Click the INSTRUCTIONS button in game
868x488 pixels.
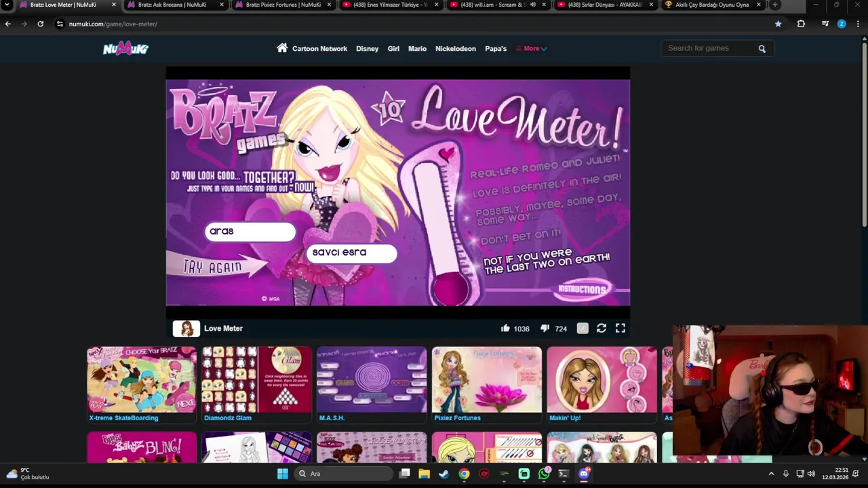[583, 289]
